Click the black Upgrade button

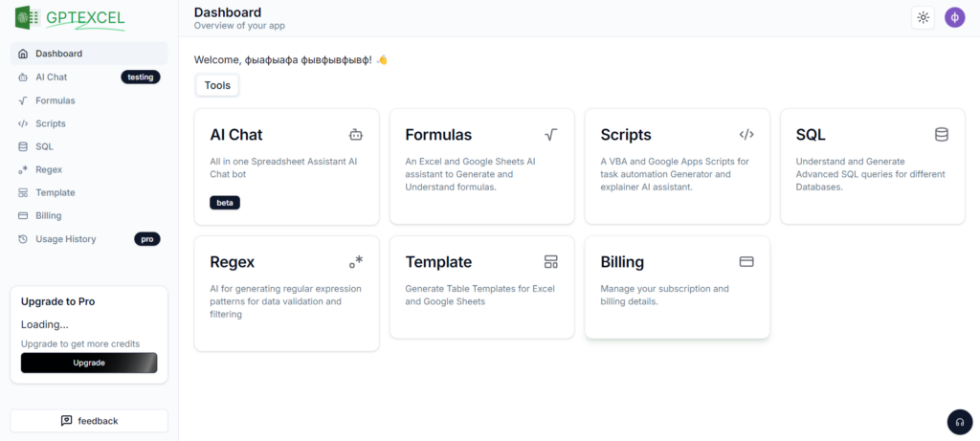coord(89,363)
